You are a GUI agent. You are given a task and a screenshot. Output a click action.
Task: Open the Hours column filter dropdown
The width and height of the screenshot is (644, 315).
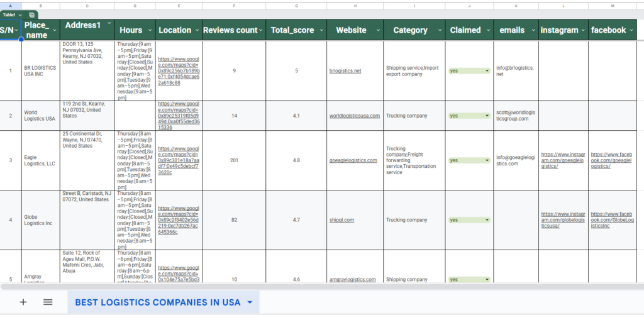point(150,30)
